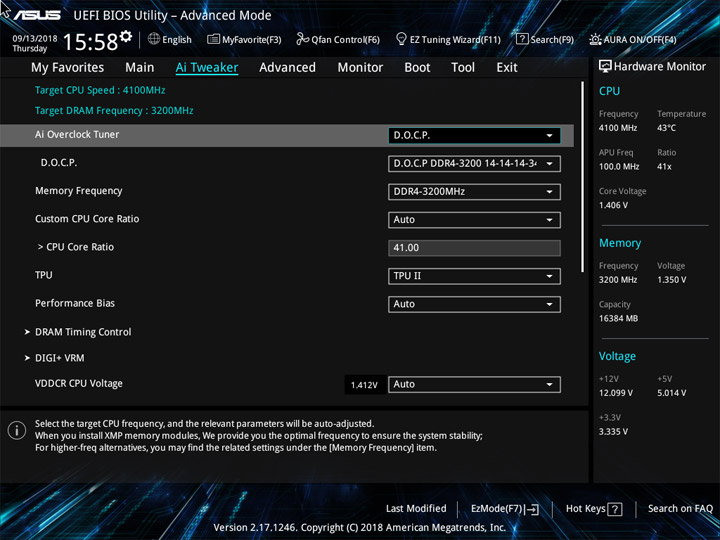The height and width of the screenshot is (540, 720).
Task: Click the info icon in help area
Action: click(17, 431)
